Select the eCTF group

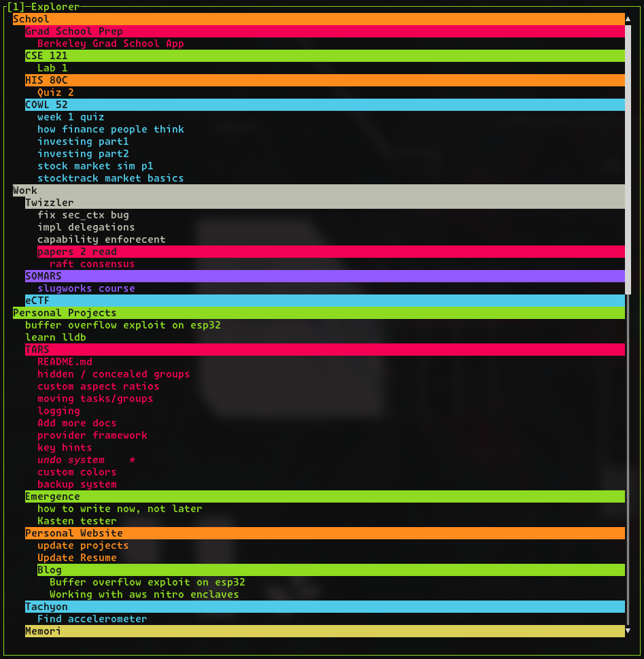pos(325,301)
